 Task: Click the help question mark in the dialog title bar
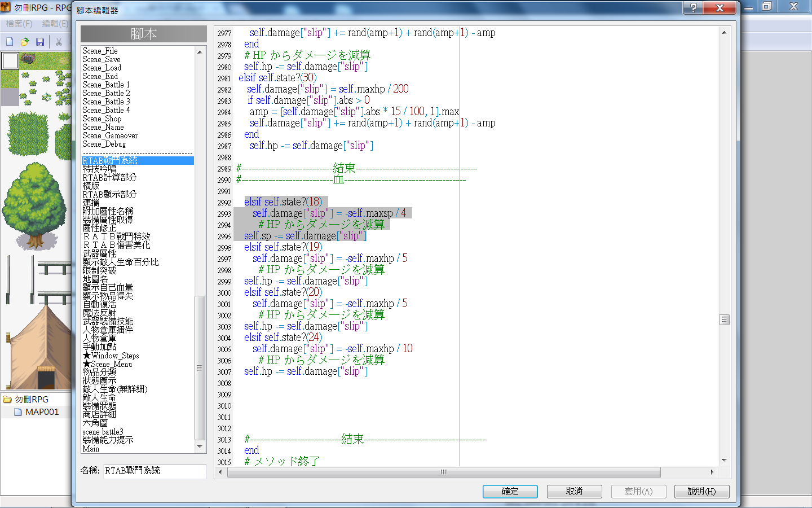[x=693, y=7]
